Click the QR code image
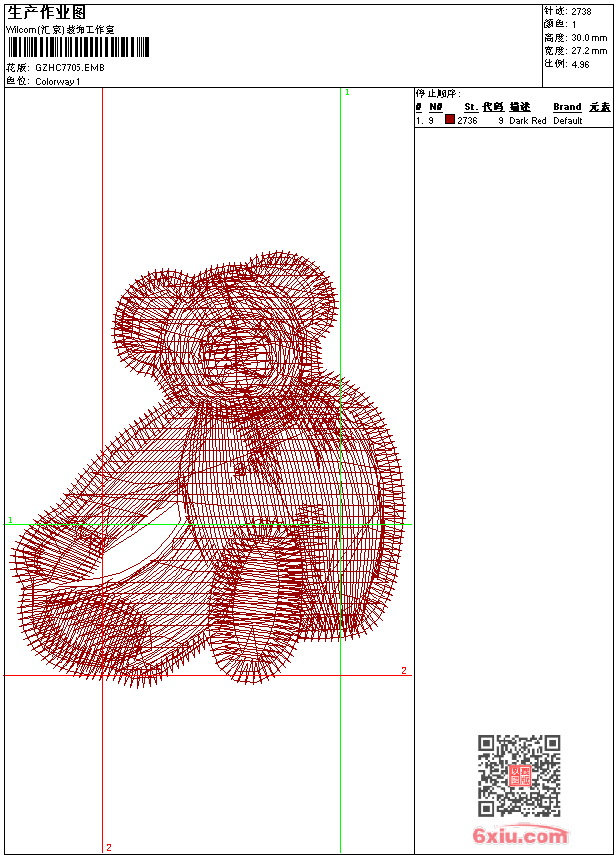This screenshot has width=616, height=855. click(520, 775)
